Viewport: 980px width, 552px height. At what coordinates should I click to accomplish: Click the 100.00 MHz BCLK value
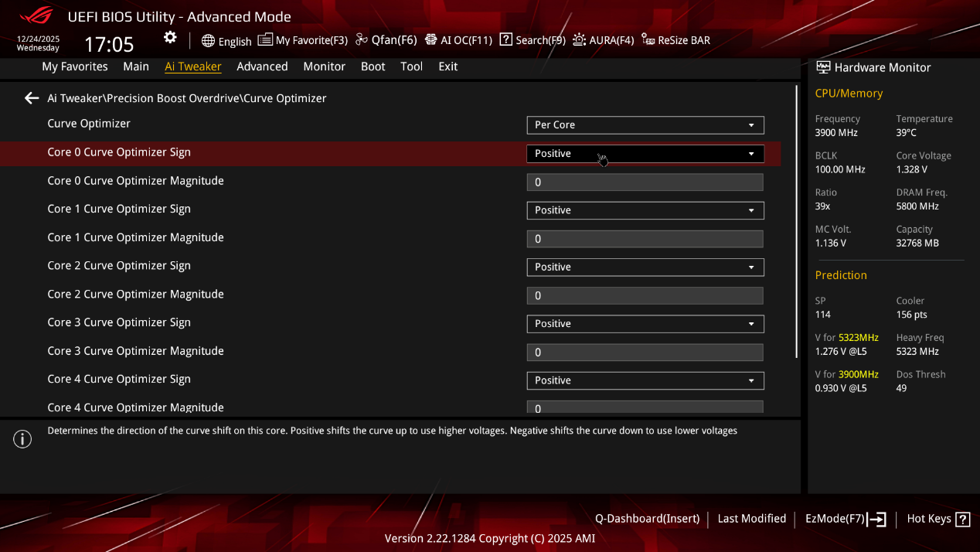[840, 169]
